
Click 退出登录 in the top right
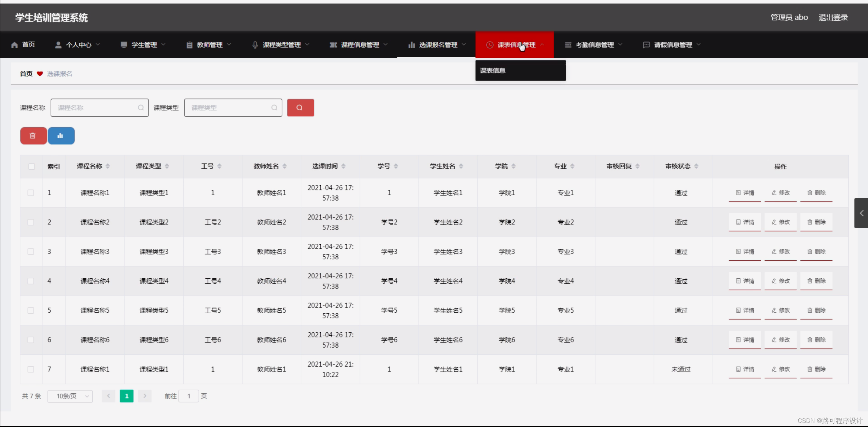click(x=833, y=17)
